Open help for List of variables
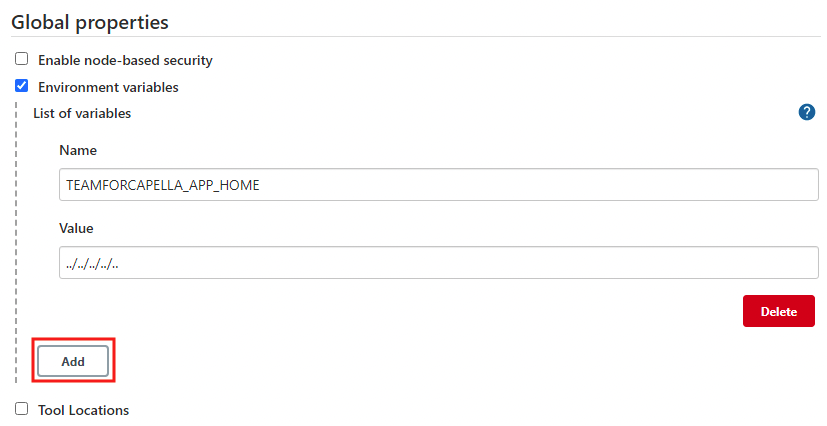This screenshot has width=827, height=426. (807, 112)
